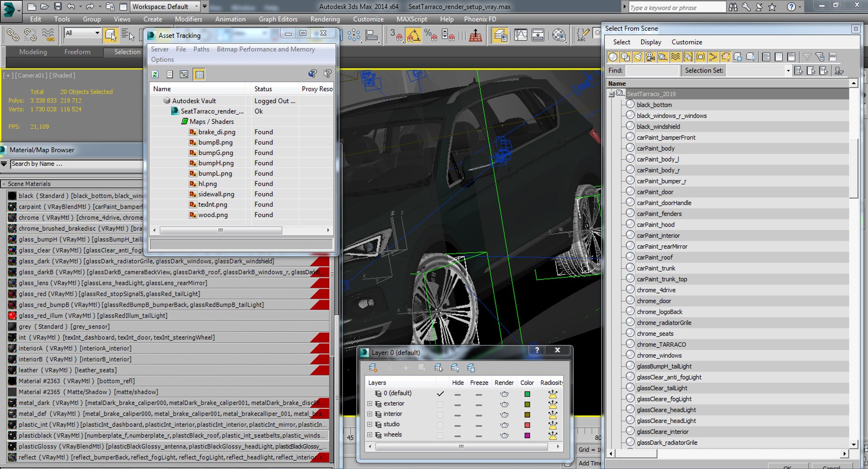Switch Asset Tracking to tree view
Screen dimensions: 868x469
[184, 74]
